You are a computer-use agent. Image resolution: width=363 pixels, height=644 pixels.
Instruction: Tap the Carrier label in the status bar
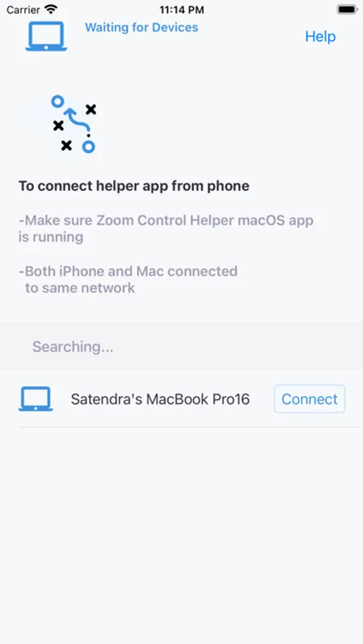23,9
